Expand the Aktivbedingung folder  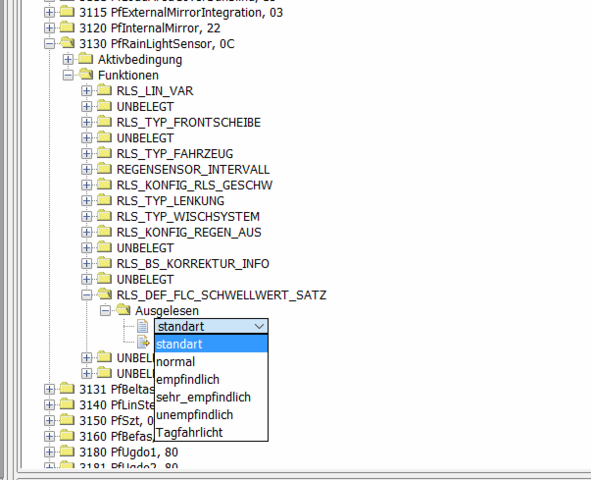68,59
